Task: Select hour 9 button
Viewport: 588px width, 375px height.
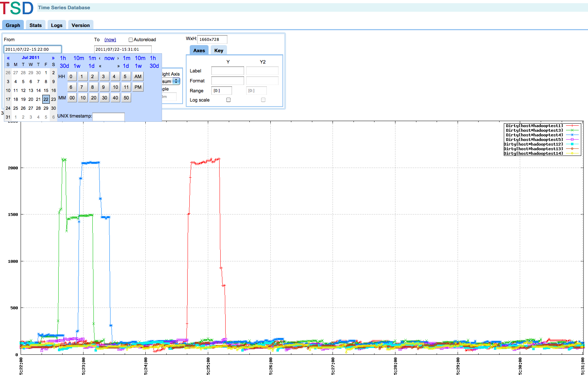Action: [x=103, y=87]
